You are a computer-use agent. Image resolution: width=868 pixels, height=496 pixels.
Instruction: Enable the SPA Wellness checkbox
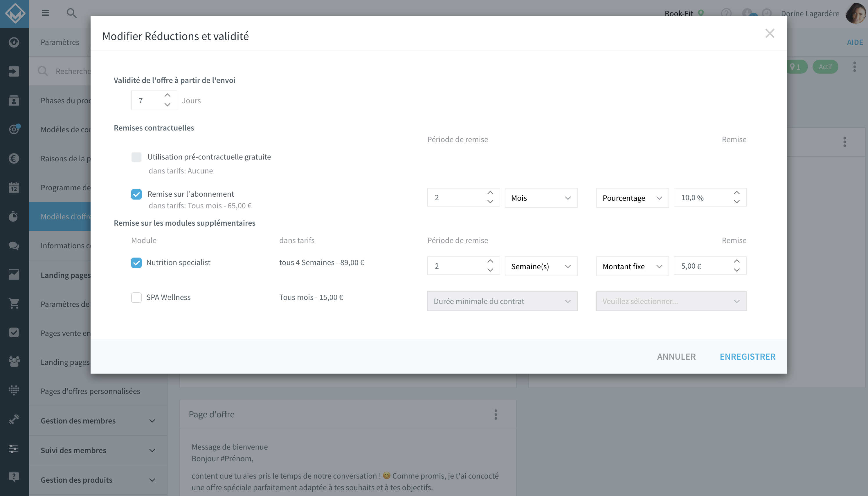(x=136, y=297)
